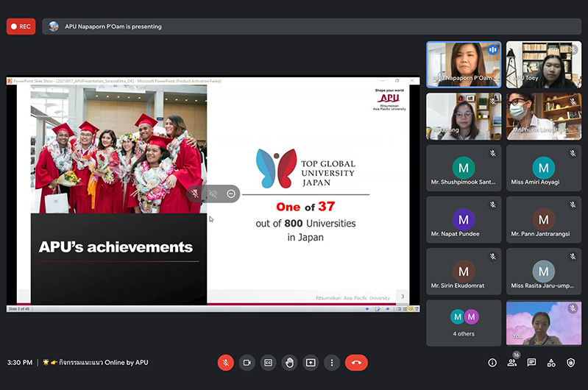Viewport: 588px width, 390px height.
Task: Click the mute icon on presentation overlay
Action: (213, 194)
